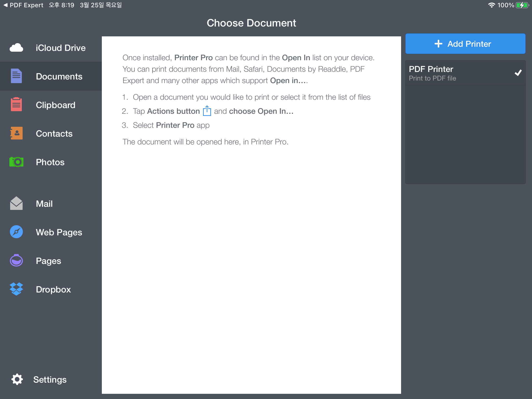Open Photos via the green camera icon
Image resolution: width=532 pixels, height=399 pixels.
coord(16,162)
